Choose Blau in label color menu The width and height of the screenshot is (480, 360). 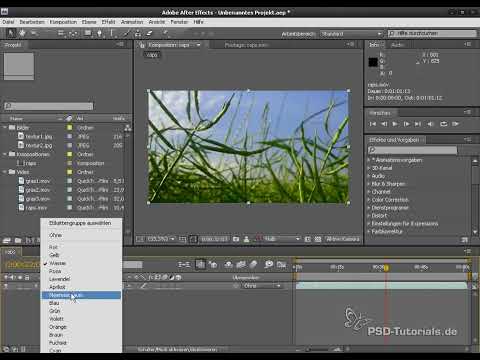click(81, 303)
